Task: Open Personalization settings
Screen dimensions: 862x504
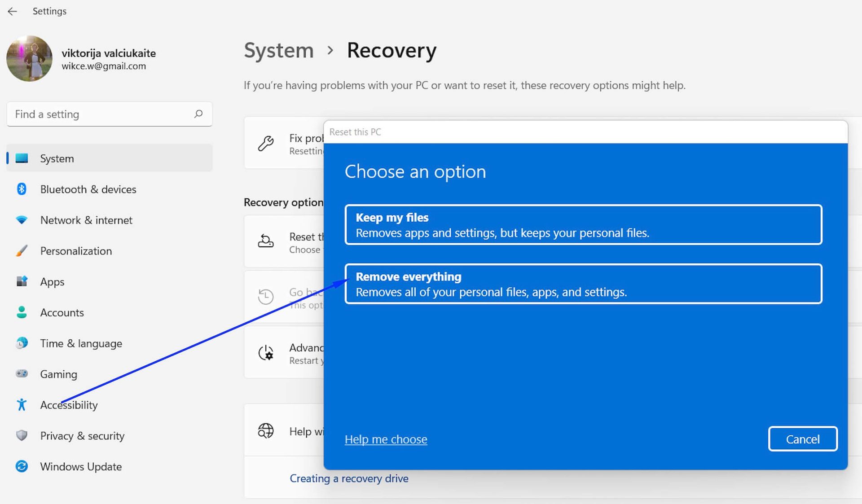Action: pyautogui.click(x=75, y=250)
